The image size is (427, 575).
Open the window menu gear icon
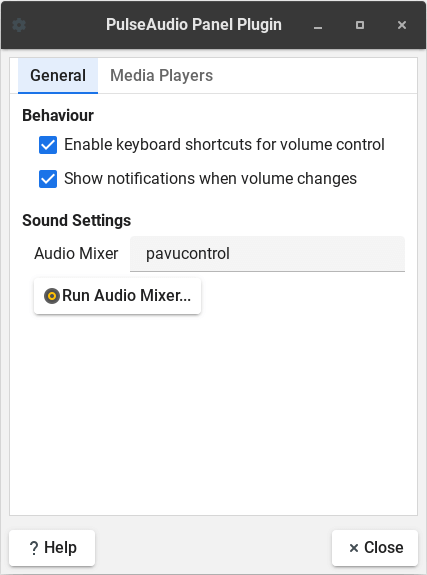click(19, 25)
